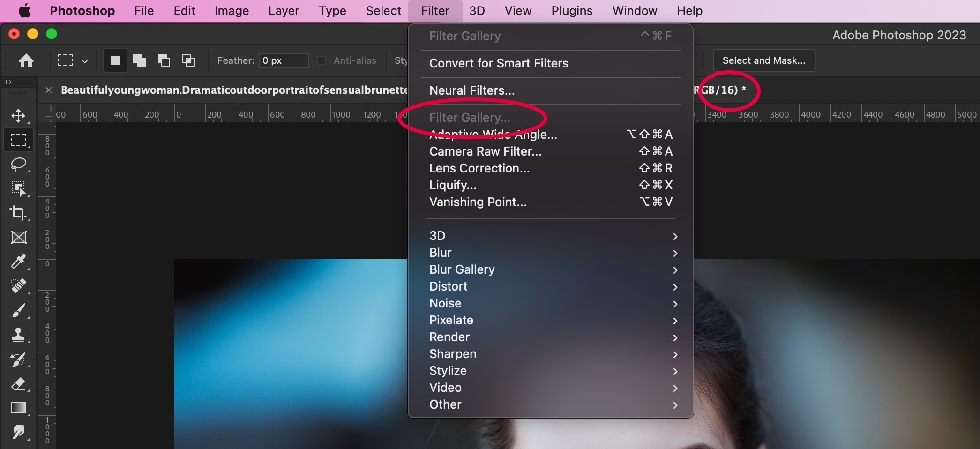This screenshot has width=980, height=449.
Task: Select the Frame tool
Action: [x=18, y=237]
